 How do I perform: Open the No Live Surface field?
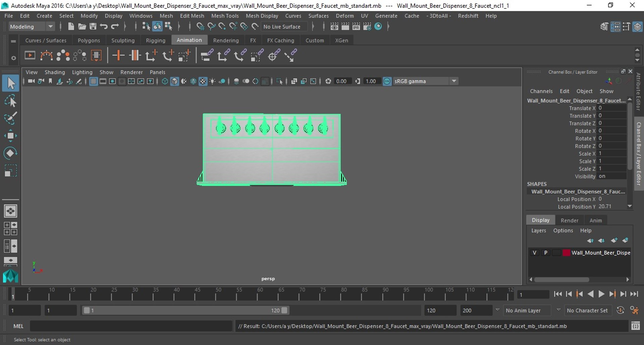tap(284, 27)
